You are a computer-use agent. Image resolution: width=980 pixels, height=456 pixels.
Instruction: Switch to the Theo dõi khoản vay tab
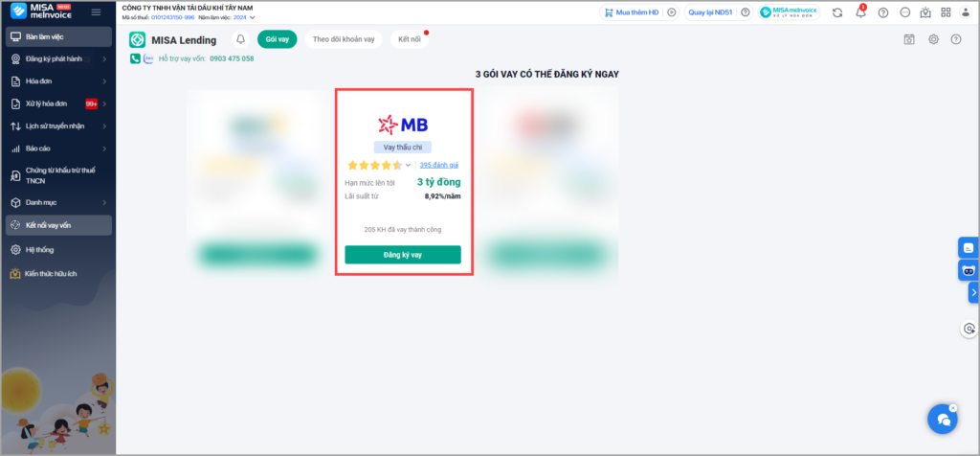click(x=344, y=39)
